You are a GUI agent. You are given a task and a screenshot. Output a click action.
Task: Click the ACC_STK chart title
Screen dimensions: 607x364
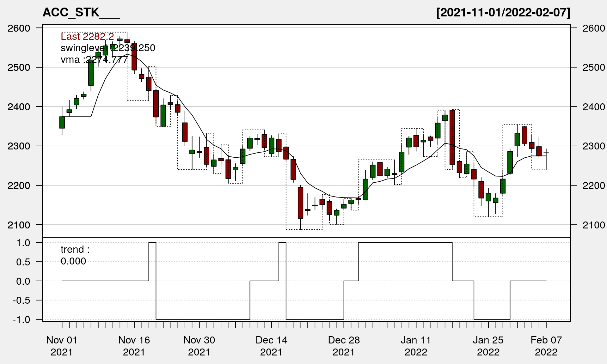click(81, 13)
